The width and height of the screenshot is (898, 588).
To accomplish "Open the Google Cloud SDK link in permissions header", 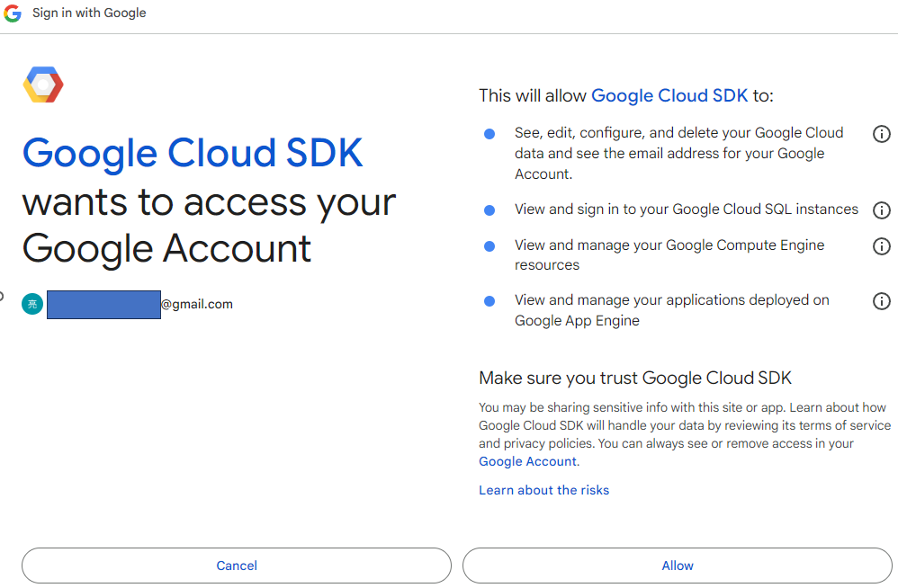I will [x=669, y=95].
